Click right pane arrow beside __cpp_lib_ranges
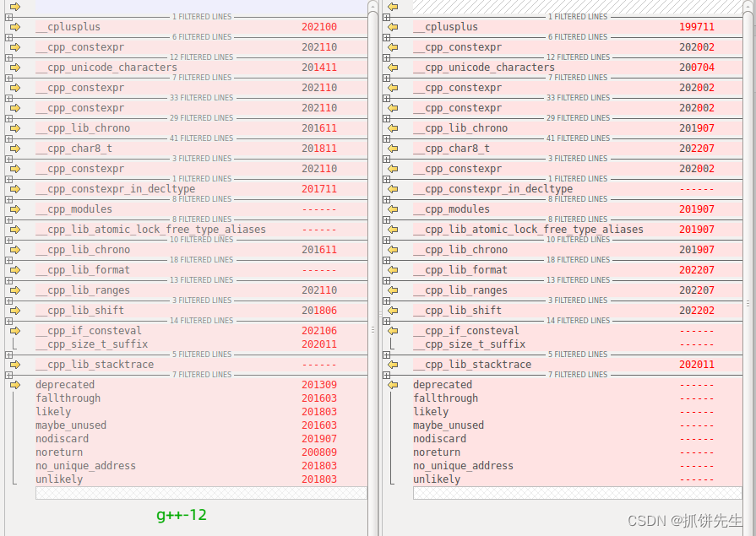The width and height of the screenshot is (756, 536). 393,290
